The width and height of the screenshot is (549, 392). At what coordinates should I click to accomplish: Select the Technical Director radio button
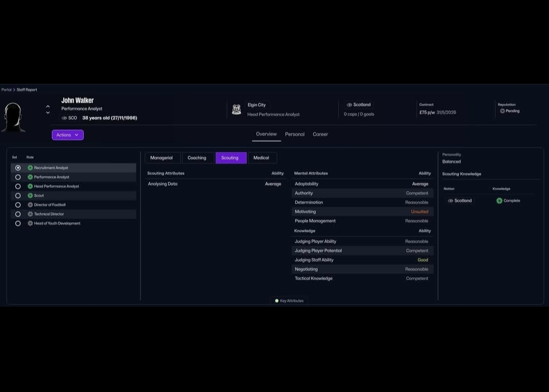click(18, 214)
